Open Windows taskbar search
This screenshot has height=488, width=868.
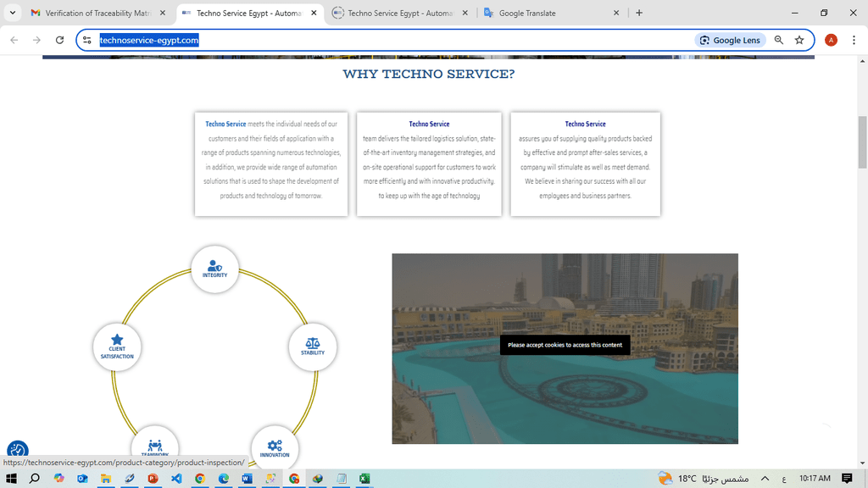[x=34, y=479]
